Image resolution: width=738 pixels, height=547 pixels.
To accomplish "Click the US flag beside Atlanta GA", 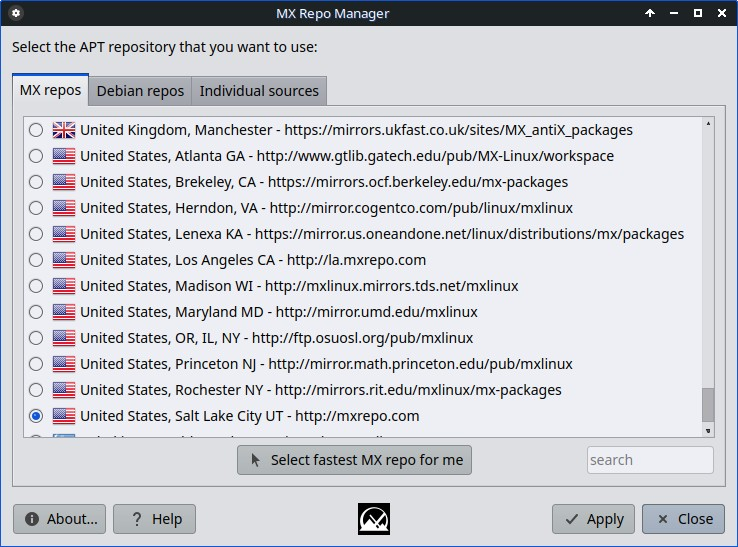I will [x=64, y=156].
